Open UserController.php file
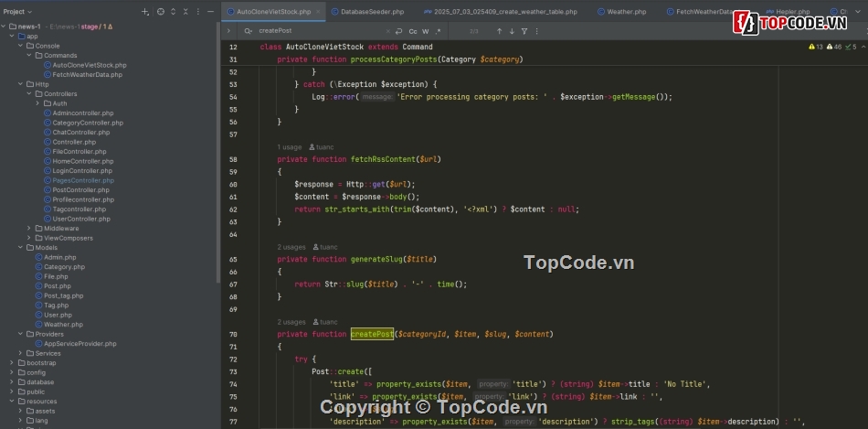Viewport: 868px width, 429px height. click(77, 219)
